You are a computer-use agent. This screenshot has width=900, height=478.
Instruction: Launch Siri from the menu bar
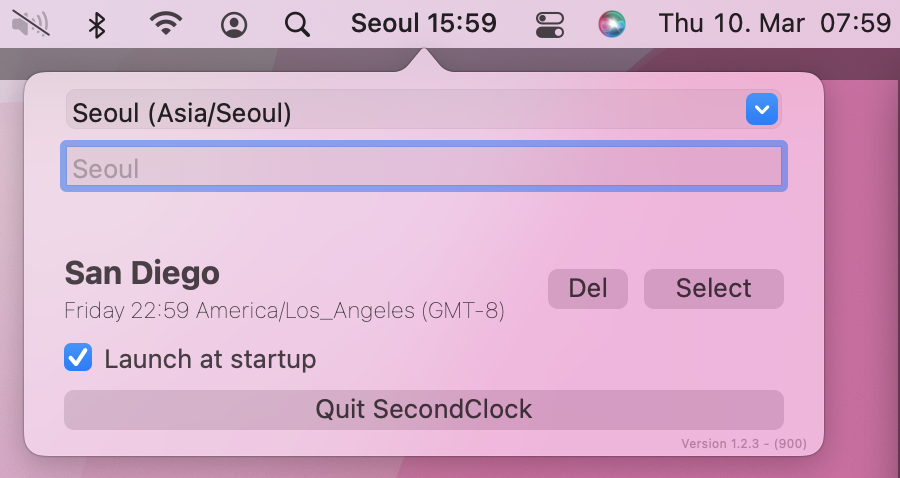tap(612, 25)
